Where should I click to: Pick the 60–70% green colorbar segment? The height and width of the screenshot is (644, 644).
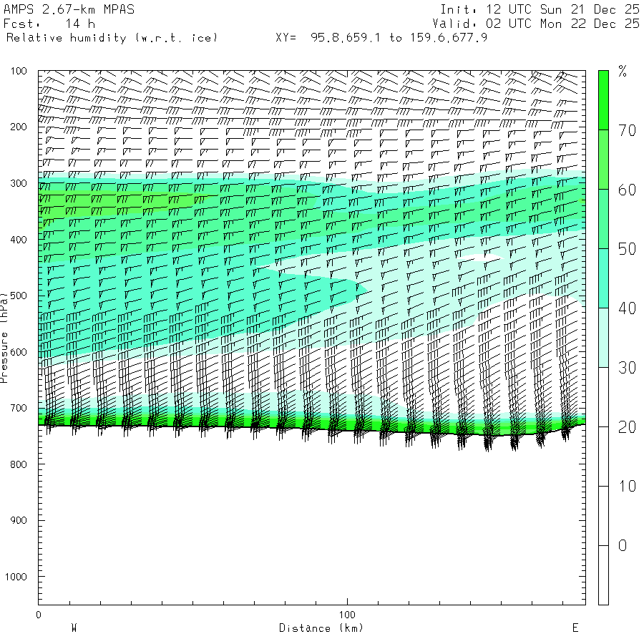click(x=603, y=160)
